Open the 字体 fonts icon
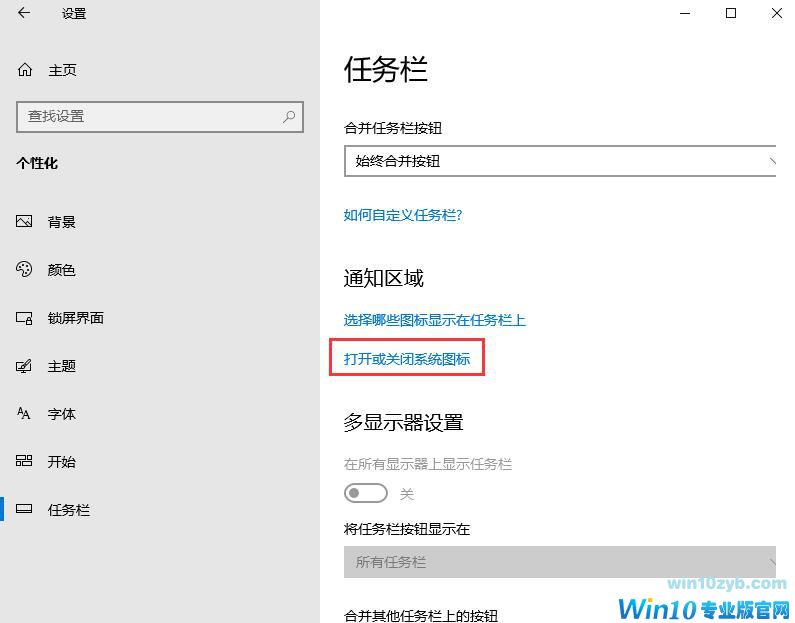 pos(24,414)
